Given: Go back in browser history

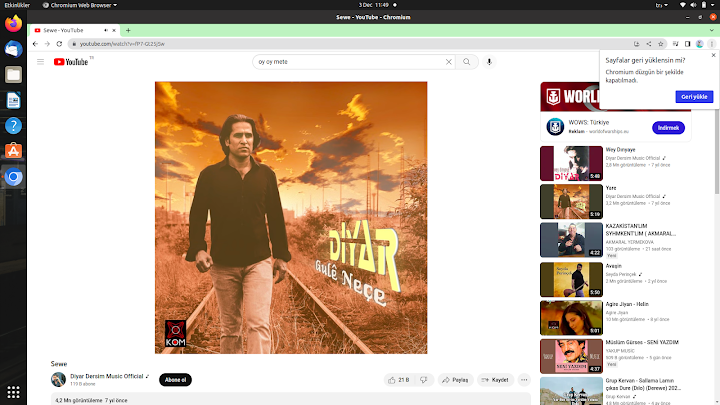Looking at the screenshot, I should pos(35,44).
